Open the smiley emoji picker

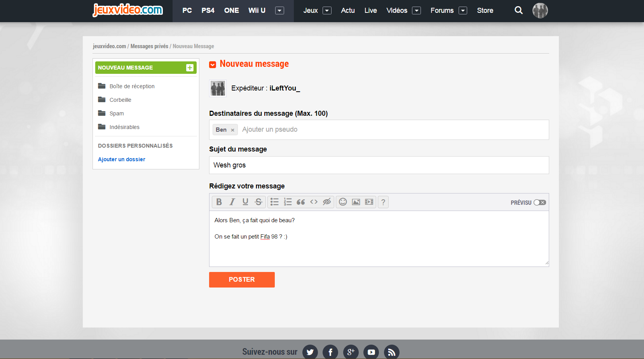point(343,202)
